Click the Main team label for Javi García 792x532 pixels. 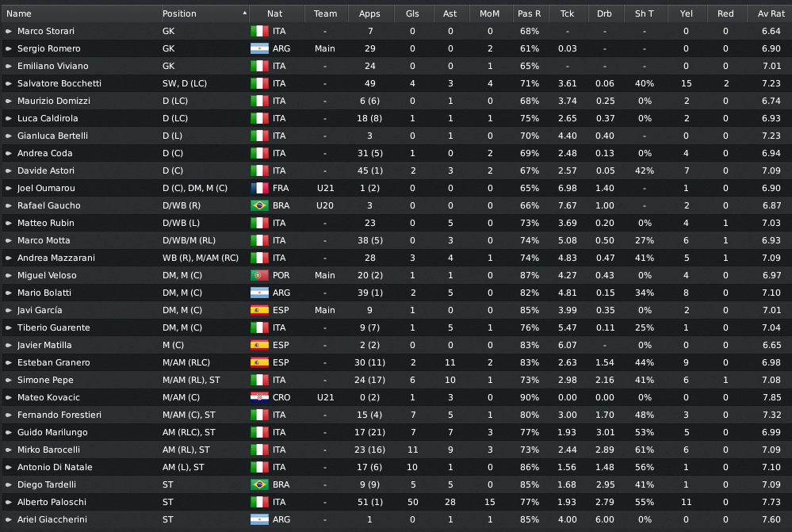pyautogui.click(x=325, y=310)
